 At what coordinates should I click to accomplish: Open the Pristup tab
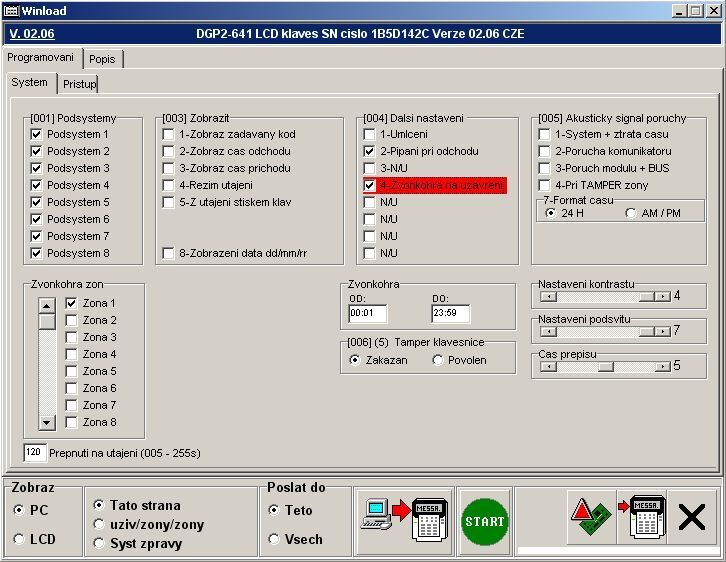coord(79,84)
